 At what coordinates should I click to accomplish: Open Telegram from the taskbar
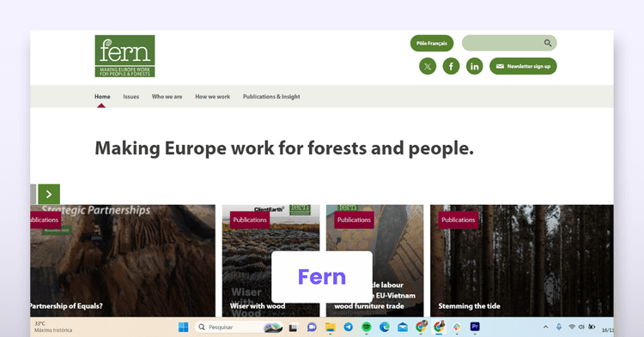pyautogui.click(x=349, y=327)
